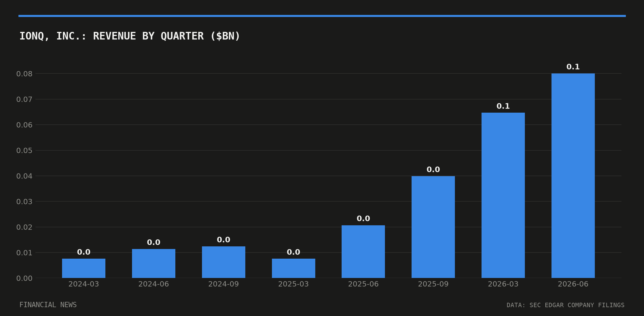The height and width of the screenshot is (316, 644).
Task: Select the 2025-06 revenue bar
Action: pyautogui.click(x=363, y=252)
